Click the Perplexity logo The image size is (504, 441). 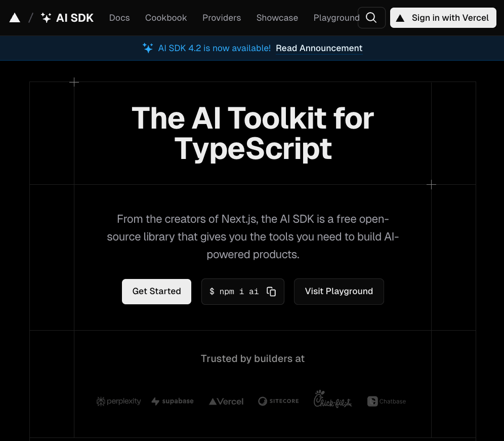[118, 401]
